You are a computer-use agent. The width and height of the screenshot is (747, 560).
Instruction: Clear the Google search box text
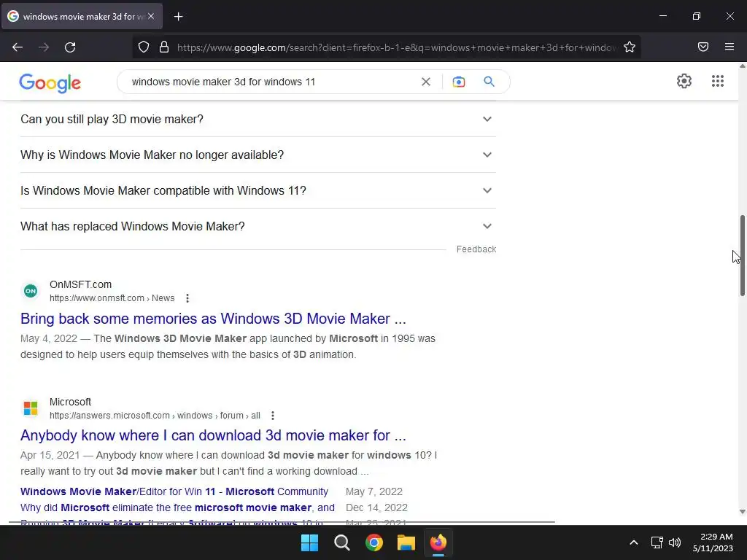coord(426,82)
